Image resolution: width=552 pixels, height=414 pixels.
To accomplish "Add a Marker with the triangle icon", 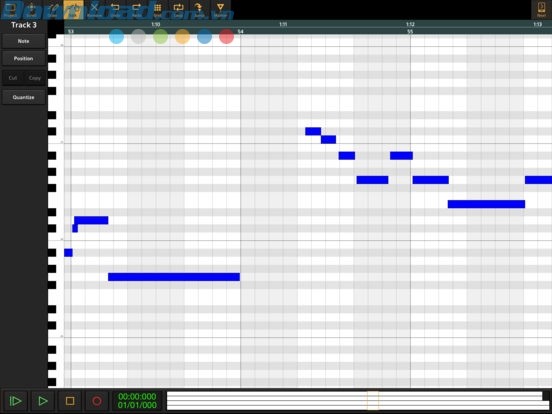I will tap(220, 10).
